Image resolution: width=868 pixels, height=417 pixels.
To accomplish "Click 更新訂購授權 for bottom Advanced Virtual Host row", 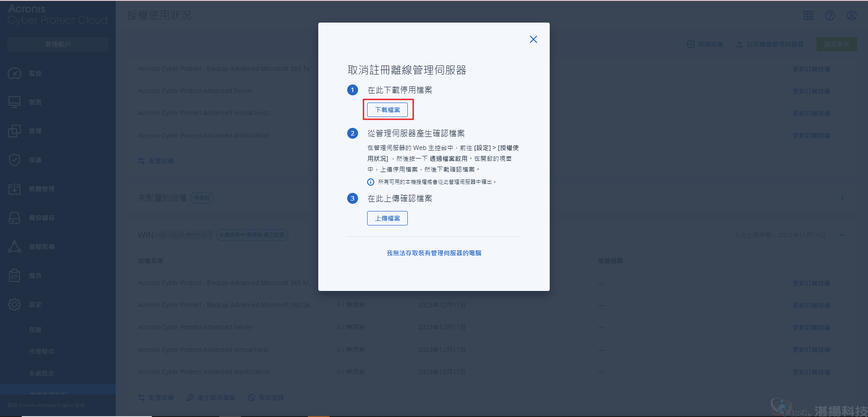I will coord(811,350).
